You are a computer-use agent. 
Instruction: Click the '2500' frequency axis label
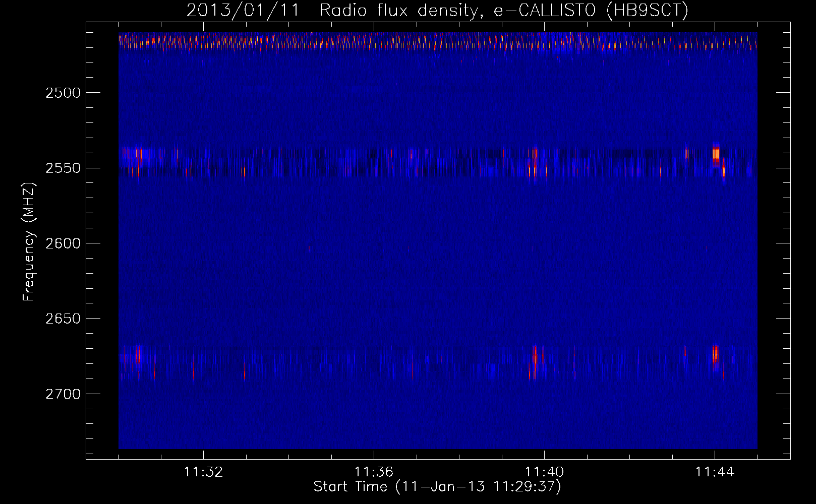point(63,93)
